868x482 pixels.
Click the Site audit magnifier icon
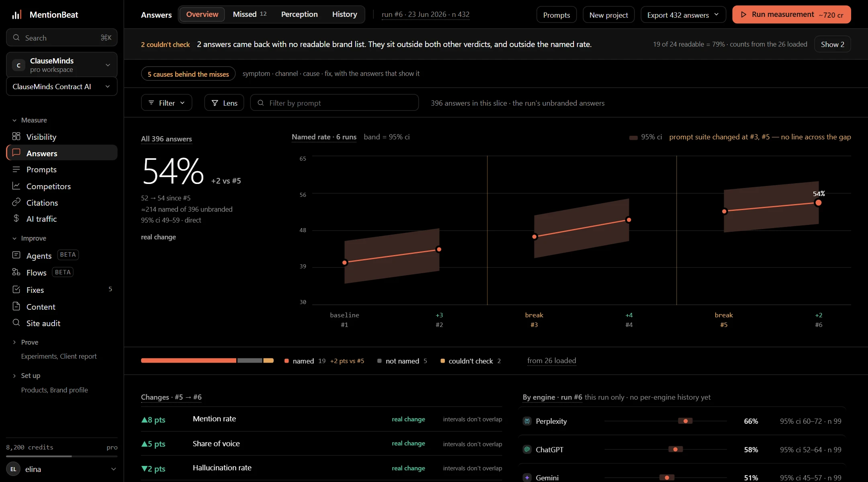click(16, 323)
